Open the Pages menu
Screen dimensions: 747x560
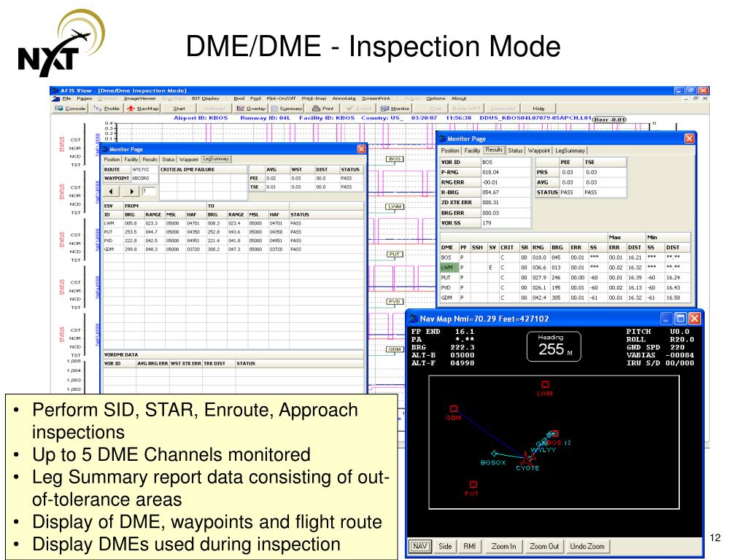tap(85, 98)
